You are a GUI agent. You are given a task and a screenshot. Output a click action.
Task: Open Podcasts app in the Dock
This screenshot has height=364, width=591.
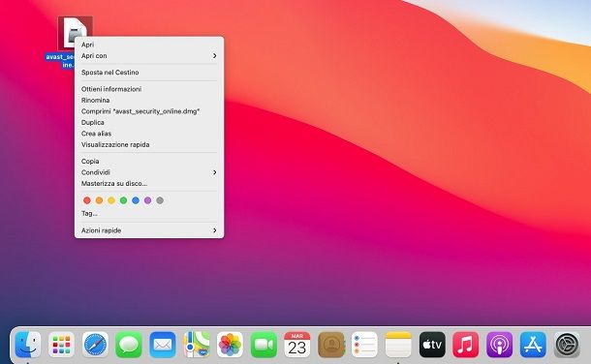(x=499, y=345)
